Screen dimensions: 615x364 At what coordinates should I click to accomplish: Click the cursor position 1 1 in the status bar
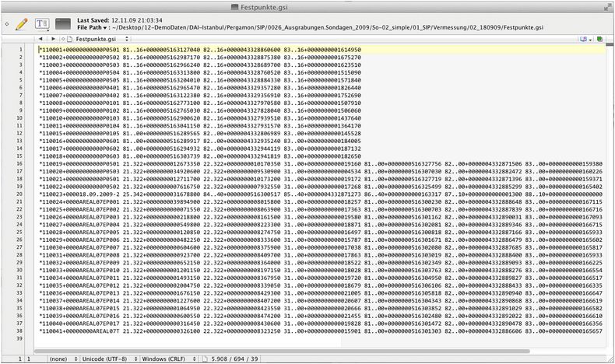tap(24, 359)
